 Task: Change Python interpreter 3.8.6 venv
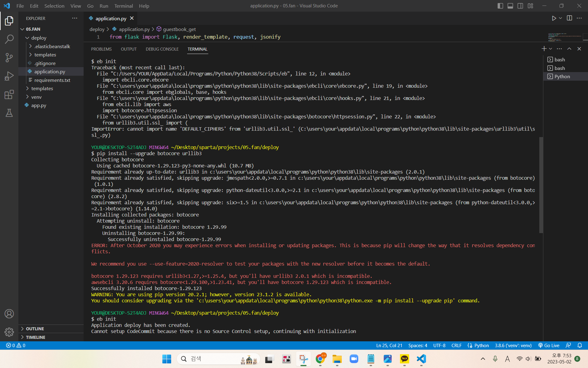point(513,345)
